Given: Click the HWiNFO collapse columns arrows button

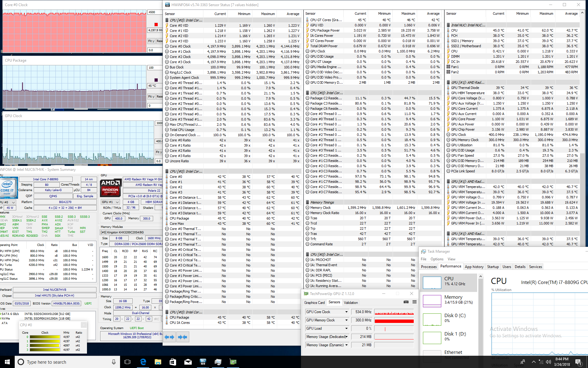Looking at the screenshot, I should tap(183, 337).
